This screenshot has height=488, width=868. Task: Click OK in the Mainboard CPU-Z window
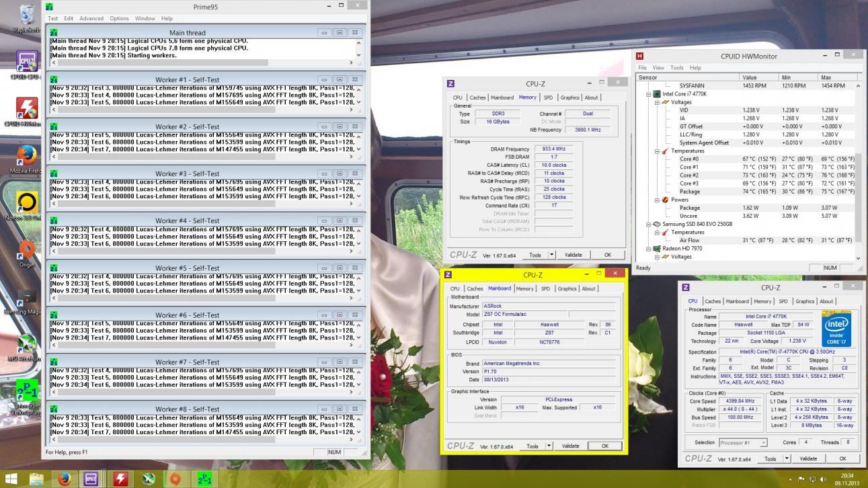pos(604,446)
